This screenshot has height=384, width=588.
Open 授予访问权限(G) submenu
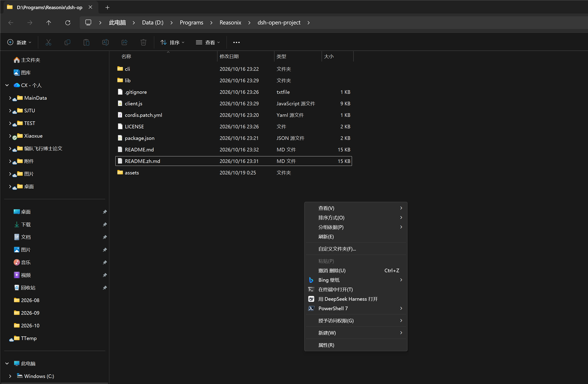pos(356,321)
